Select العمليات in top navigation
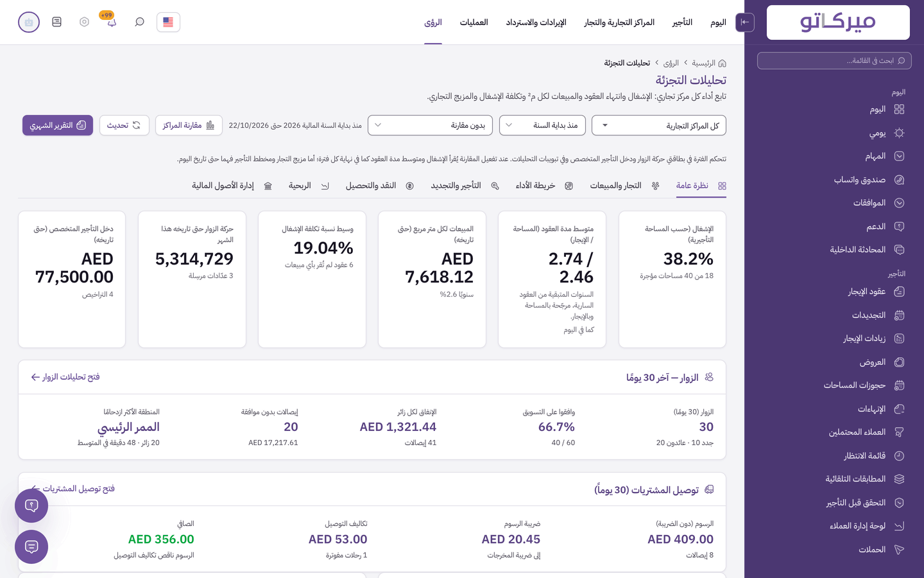The width and height of the screenshot is (924, 578). (474, 22)
